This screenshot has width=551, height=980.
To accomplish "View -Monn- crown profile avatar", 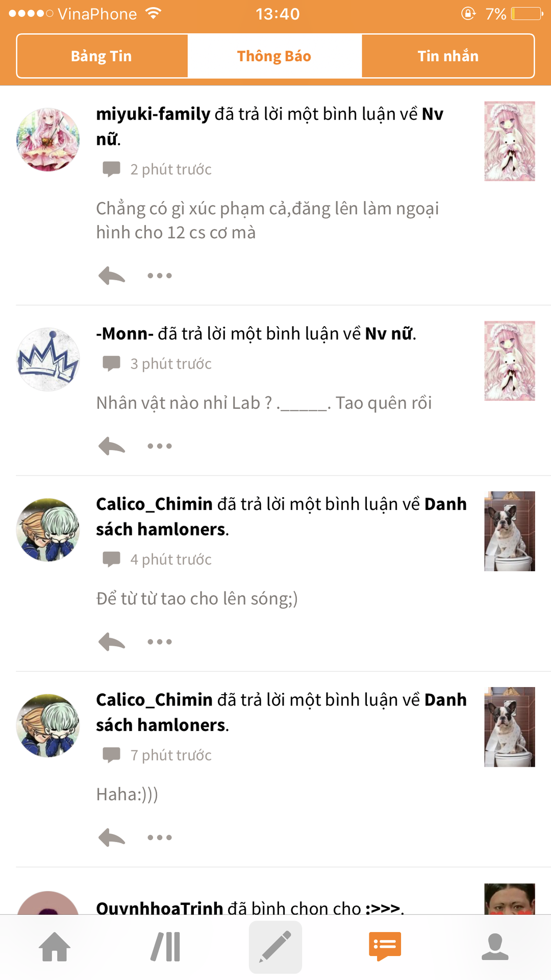I will [x=48, y=359].
